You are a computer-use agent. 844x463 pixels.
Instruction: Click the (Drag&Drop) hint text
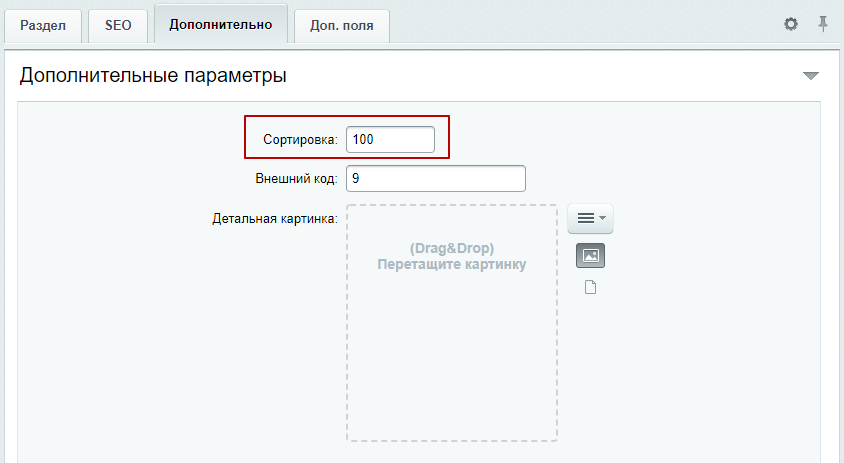pyautogui.click(x=452, y=248)
